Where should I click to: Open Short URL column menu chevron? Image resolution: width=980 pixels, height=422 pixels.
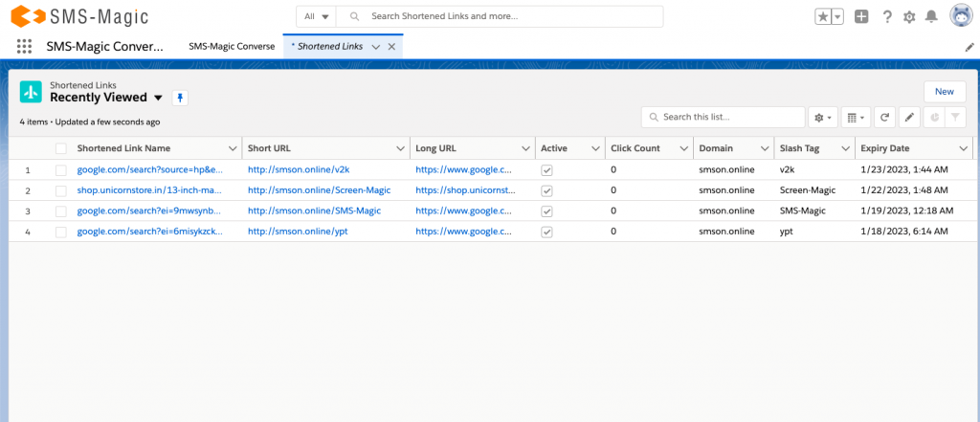pos(401,148)
